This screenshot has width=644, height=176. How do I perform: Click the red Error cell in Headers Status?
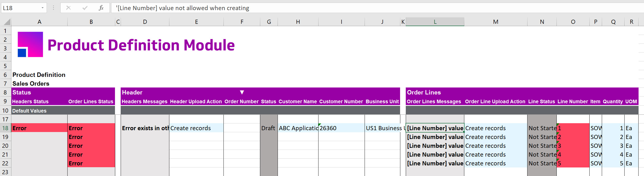[39, 128]
